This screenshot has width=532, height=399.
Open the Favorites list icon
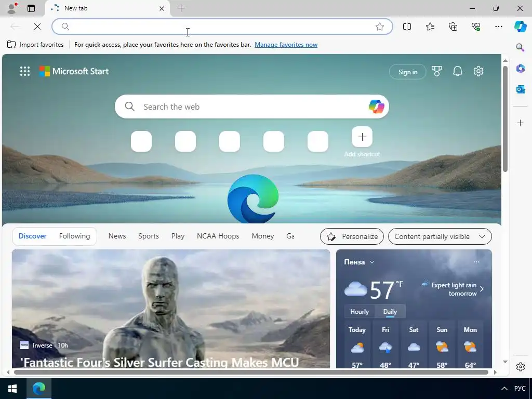tap(430, 26)
